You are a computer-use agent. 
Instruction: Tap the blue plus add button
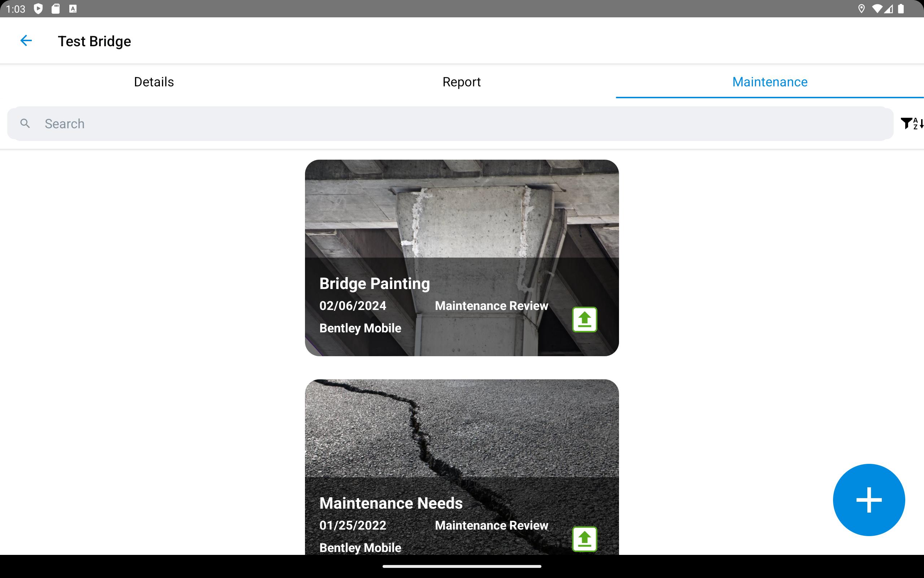point(869,500)
